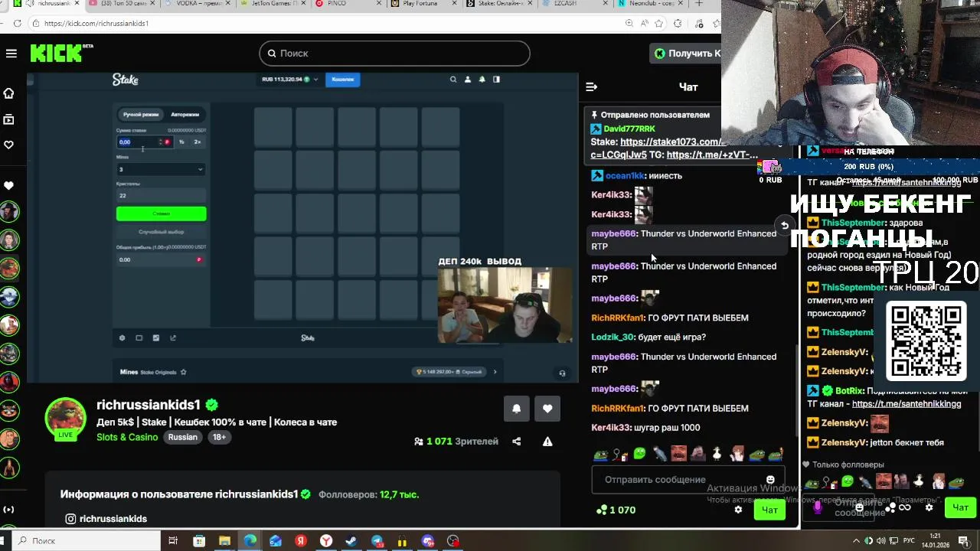Image resolution: width=980 pixels, height=551 pixels.
Task: Reply to the highlighted maybe666 message
Action: tap(784, 225)
